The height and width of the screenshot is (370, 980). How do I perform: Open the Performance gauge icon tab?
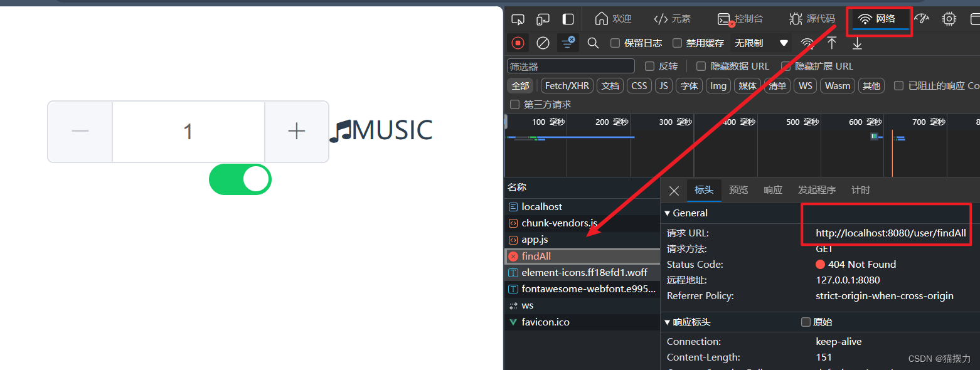click(x=922, y=19)
